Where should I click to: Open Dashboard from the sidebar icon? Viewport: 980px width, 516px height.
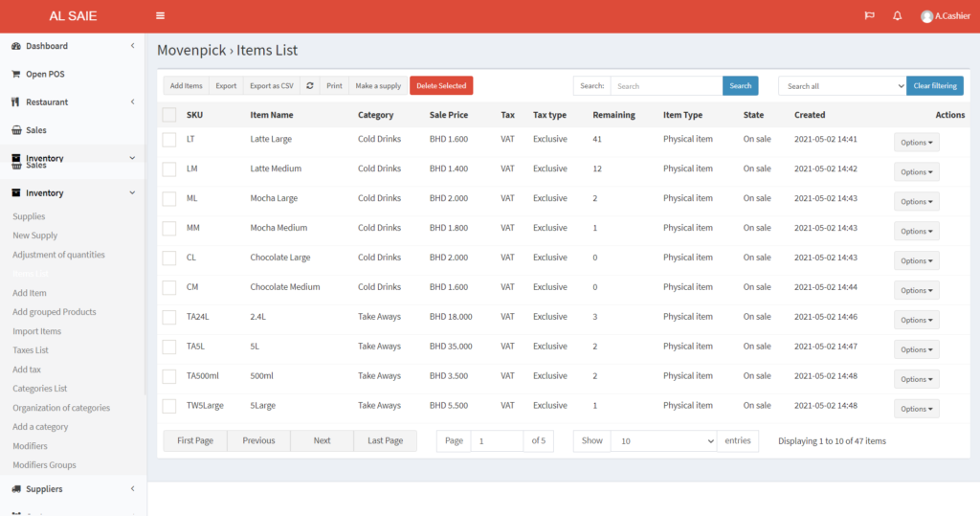pyautogui.click(x=16, y=46)
